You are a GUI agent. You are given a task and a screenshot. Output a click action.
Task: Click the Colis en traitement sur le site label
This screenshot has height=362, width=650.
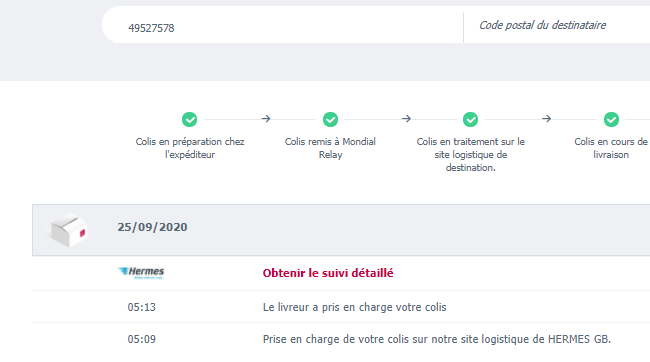[471, 154]
